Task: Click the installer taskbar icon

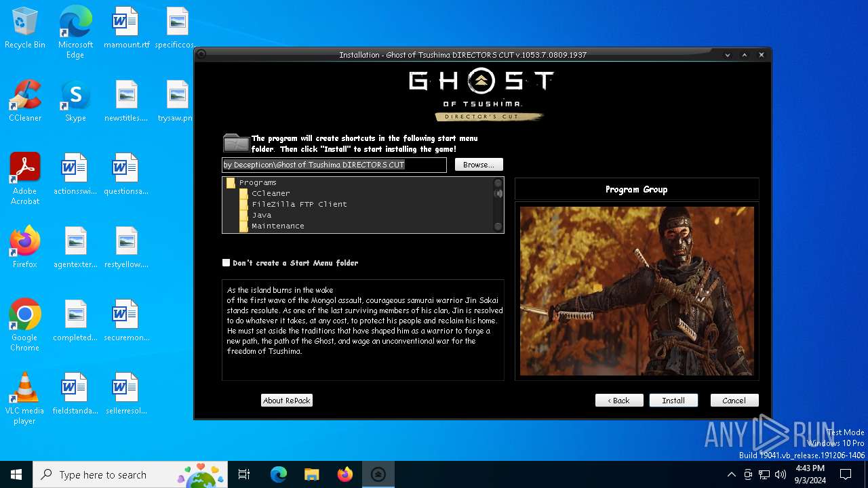Action: pyautogui.click(x=378, y=474)
